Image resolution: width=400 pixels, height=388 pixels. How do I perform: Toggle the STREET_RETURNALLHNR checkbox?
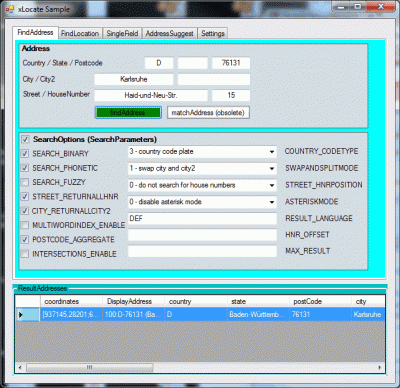click(x=25, y=197)
